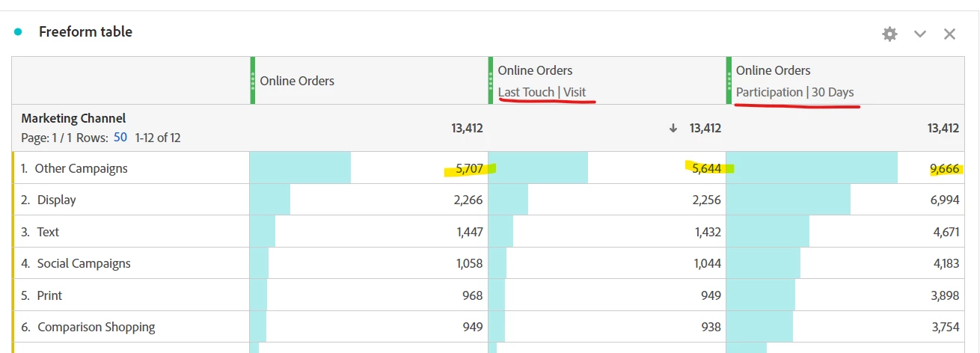
Task: Click value 1,058 for Social Campaigns
Action: (469, 263)
